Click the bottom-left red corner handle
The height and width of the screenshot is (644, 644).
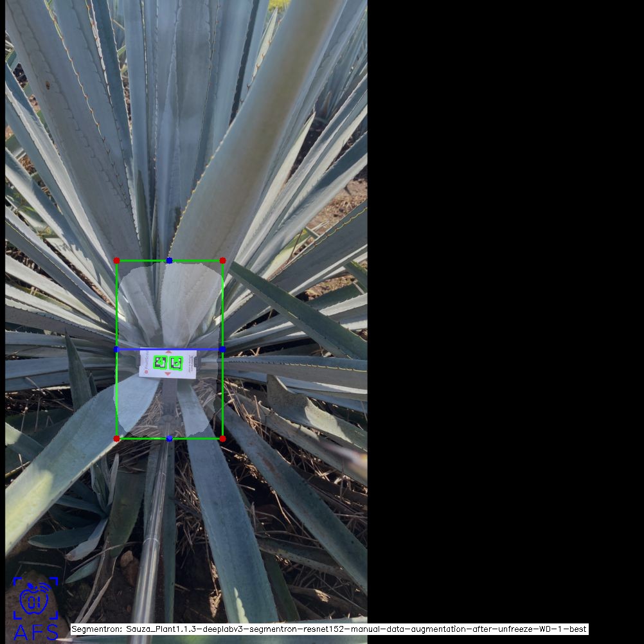point(116,438)
